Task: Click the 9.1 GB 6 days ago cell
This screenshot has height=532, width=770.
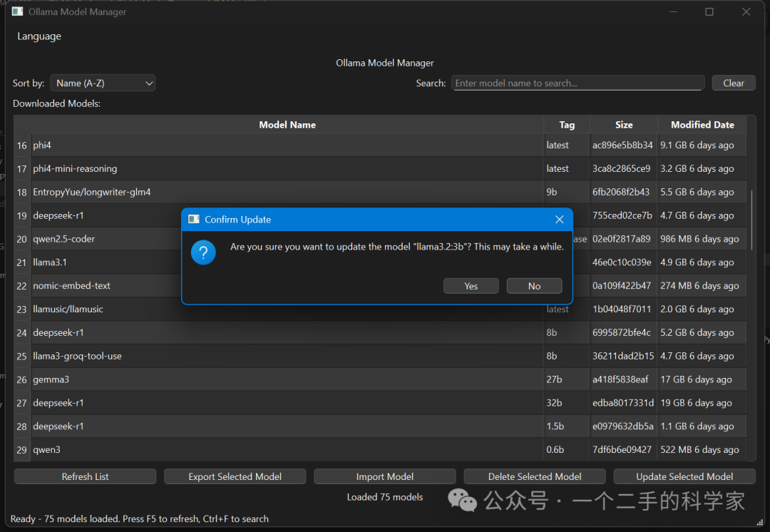Action: tap(702, 145)
